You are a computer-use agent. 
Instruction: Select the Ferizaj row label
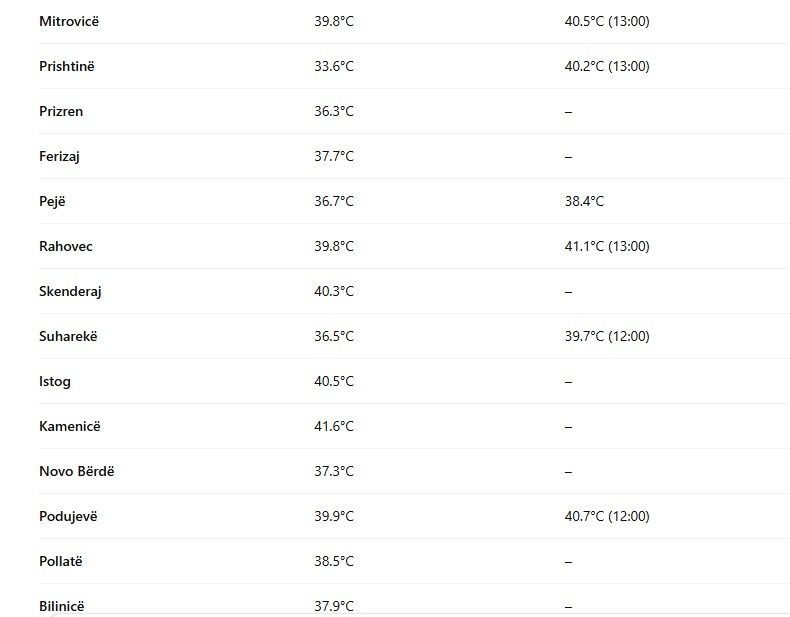[60, 156]
